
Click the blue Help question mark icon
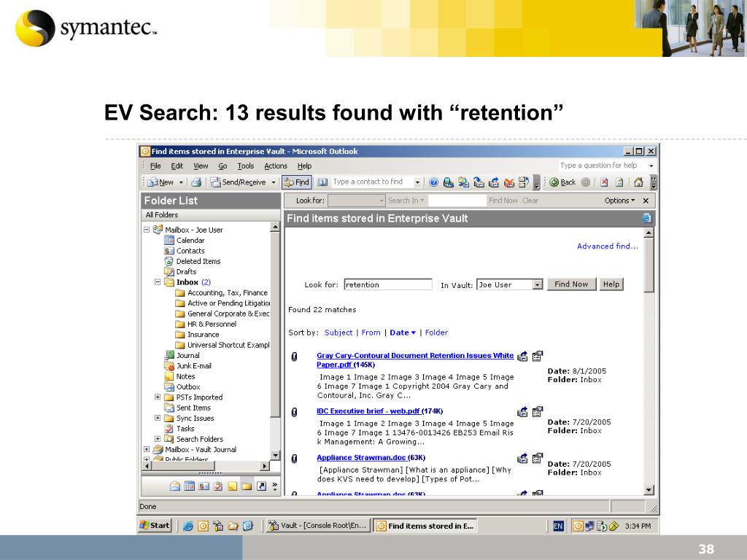(433, 182)
